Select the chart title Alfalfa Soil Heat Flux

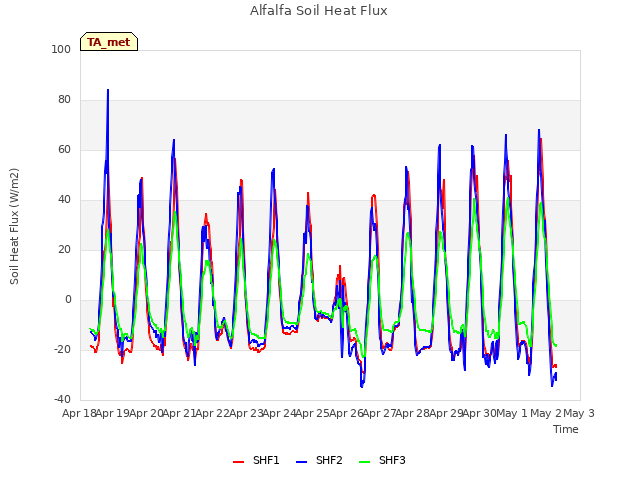click(x=318, y=11)
